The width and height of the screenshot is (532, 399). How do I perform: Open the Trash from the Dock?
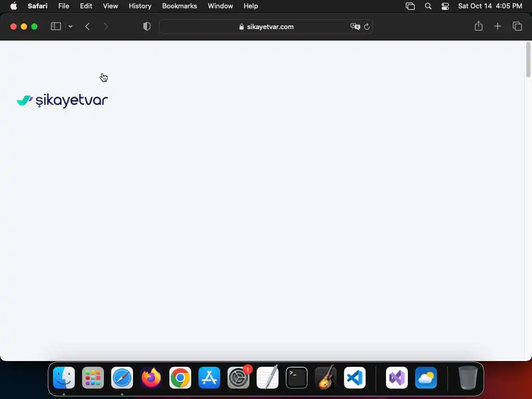click(x=468, y=378)
